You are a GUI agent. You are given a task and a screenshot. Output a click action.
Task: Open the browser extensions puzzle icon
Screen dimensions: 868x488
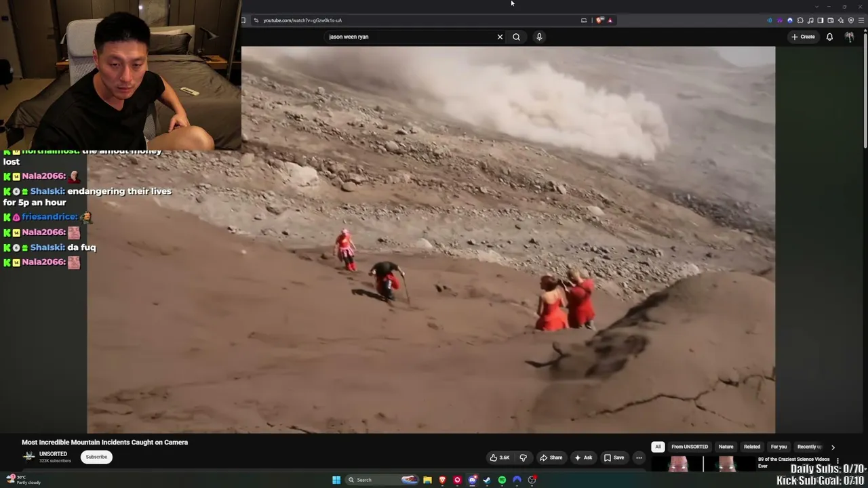click(x=800, y=20)
